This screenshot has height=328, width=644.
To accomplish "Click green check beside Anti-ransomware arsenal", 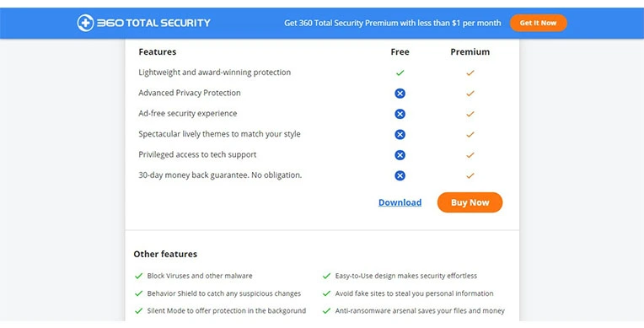I will pos(326,311).
